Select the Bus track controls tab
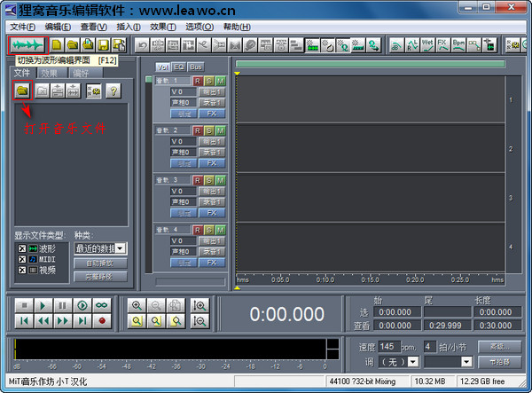This screenshot has height=393, width=532. point(196,67)
